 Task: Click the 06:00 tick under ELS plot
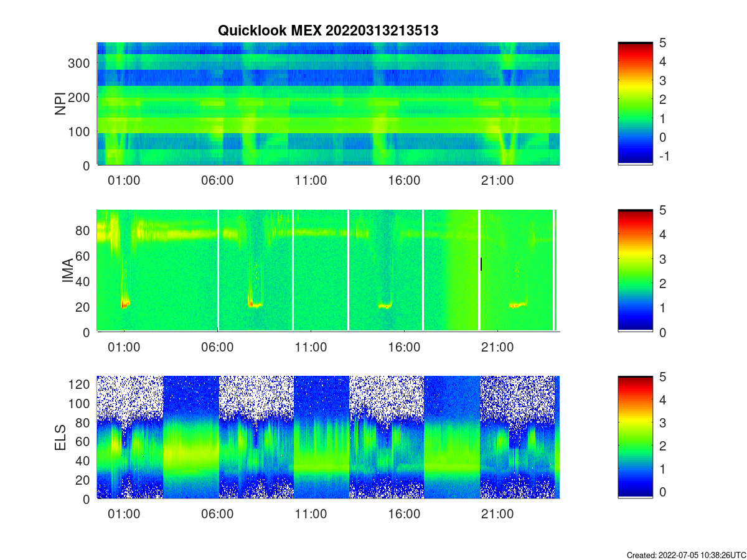point(218,514)
